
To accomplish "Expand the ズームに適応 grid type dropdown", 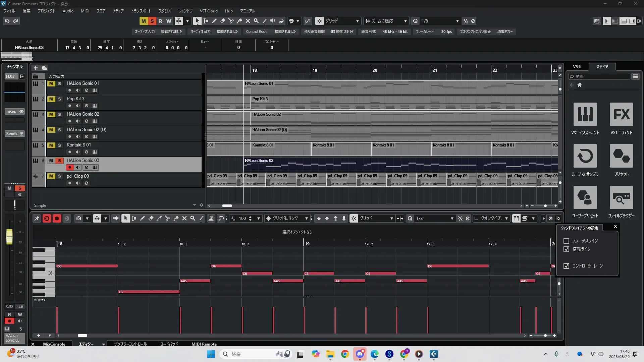I will pyautogui.click(x=405, y=21).
